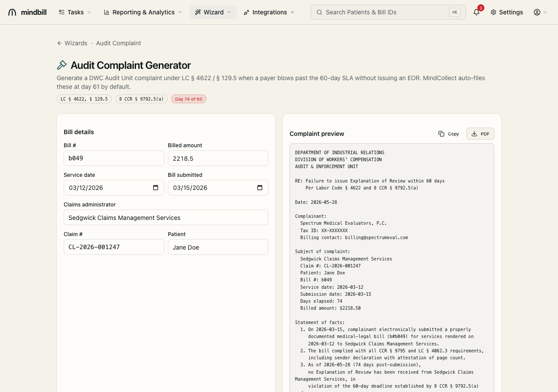Click the 8 CCR § 9792.5(a) tag
558x392 pixels.
tap(141, 99)
